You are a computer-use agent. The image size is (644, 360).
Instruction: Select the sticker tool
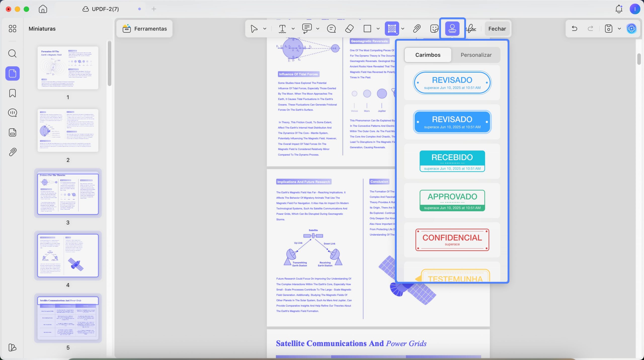click(434, 29)
